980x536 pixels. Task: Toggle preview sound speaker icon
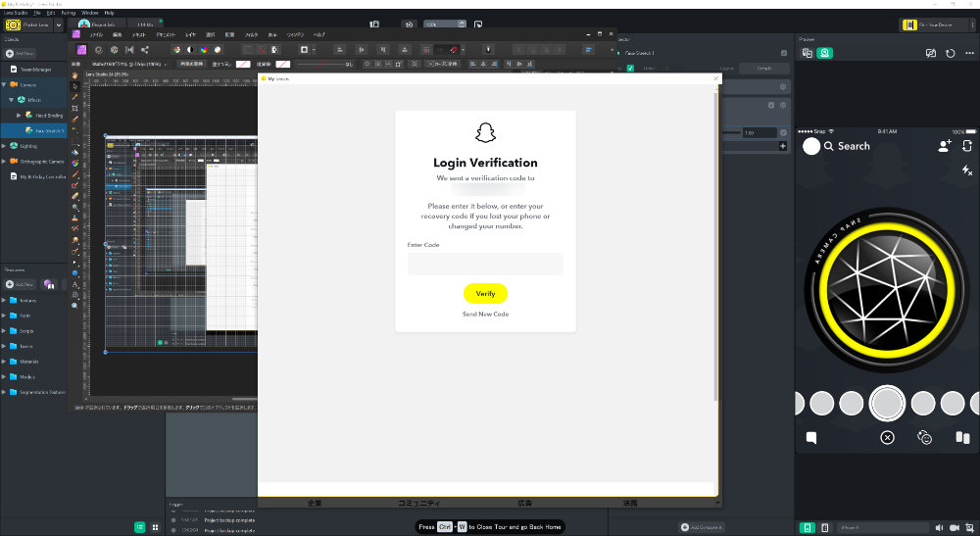pyautogui.click(x=939, y=528)
